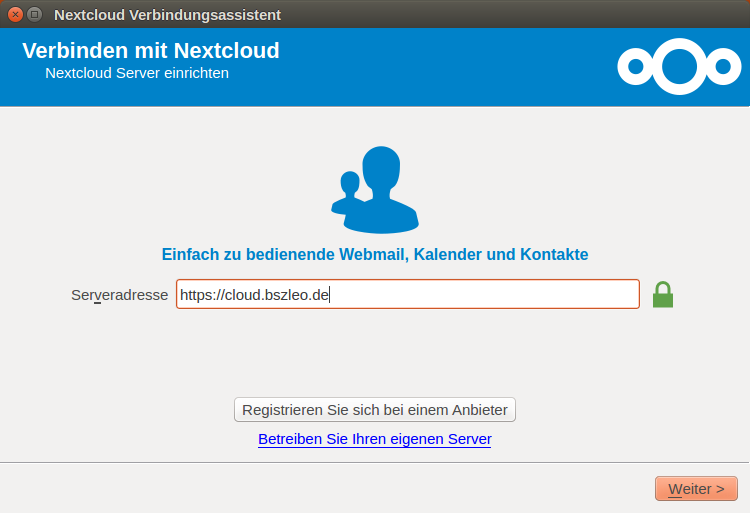Image resolution: width=750 pixels, height=513 pixels.
Task: Click the blue contacts silhouette illustration
Action: pos(374,190)
